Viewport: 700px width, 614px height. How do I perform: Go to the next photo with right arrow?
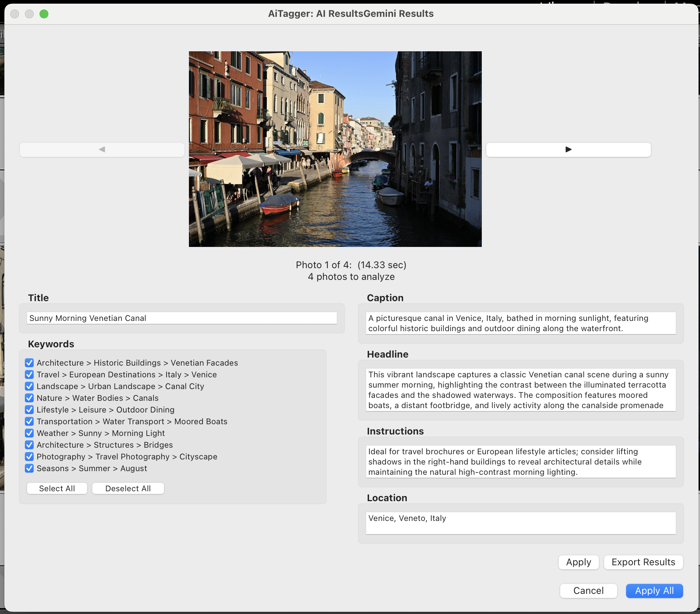click(x=568, y=149)
